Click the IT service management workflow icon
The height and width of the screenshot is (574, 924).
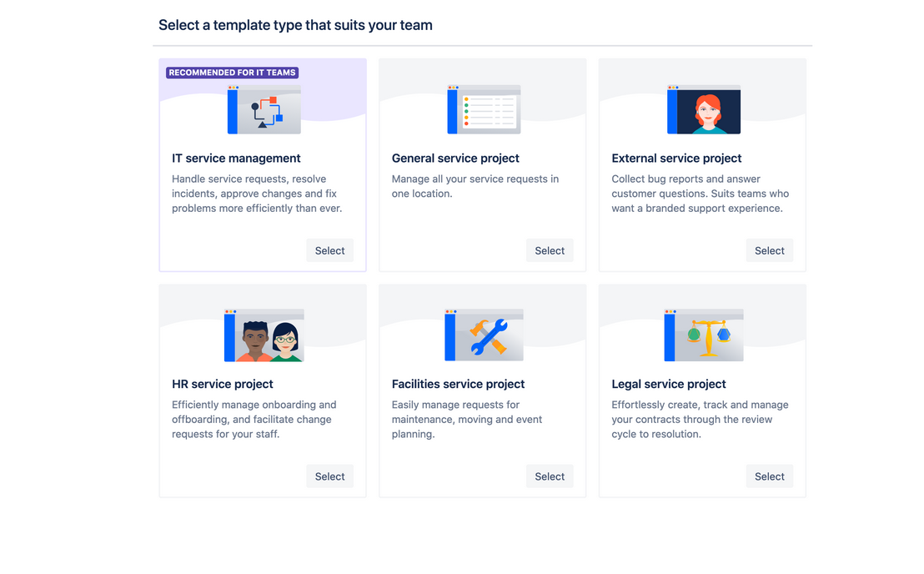point(264,109)
